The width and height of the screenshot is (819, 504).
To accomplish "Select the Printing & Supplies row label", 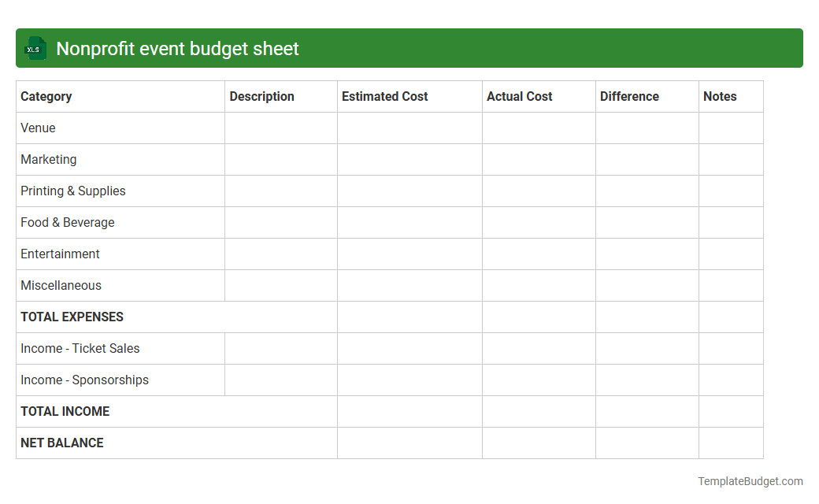I will [x=72, y=191].
